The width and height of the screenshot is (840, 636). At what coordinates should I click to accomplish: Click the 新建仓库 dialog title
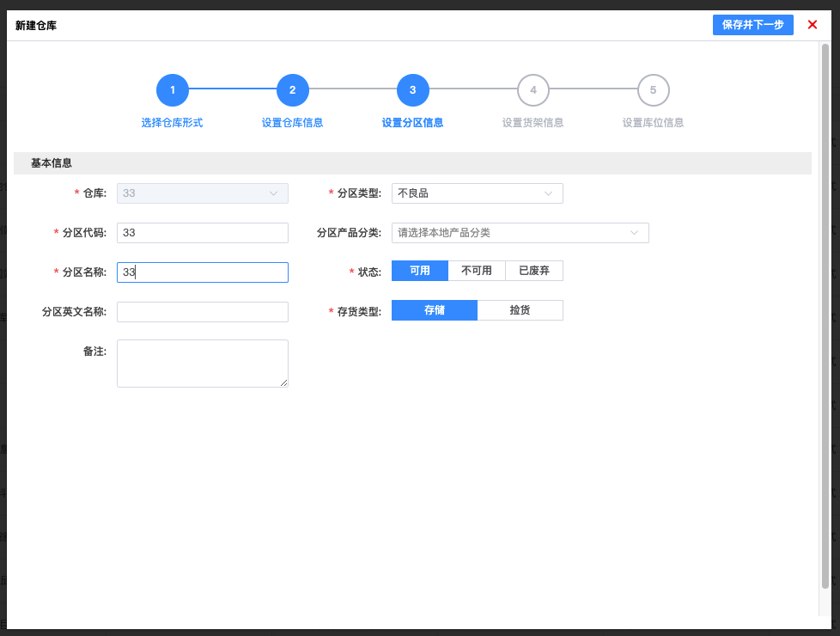click(x=36, y=25)
